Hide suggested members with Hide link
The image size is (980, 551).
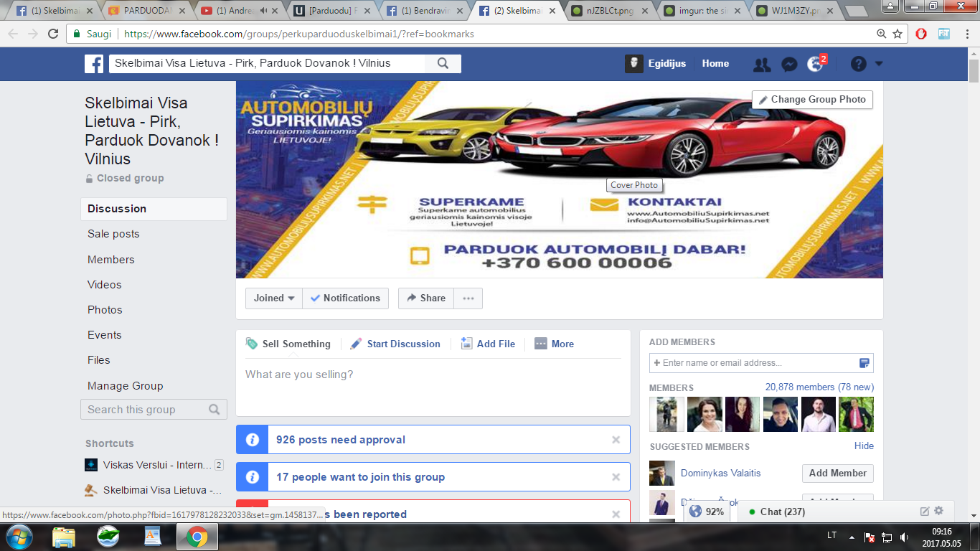click(864, 446)
